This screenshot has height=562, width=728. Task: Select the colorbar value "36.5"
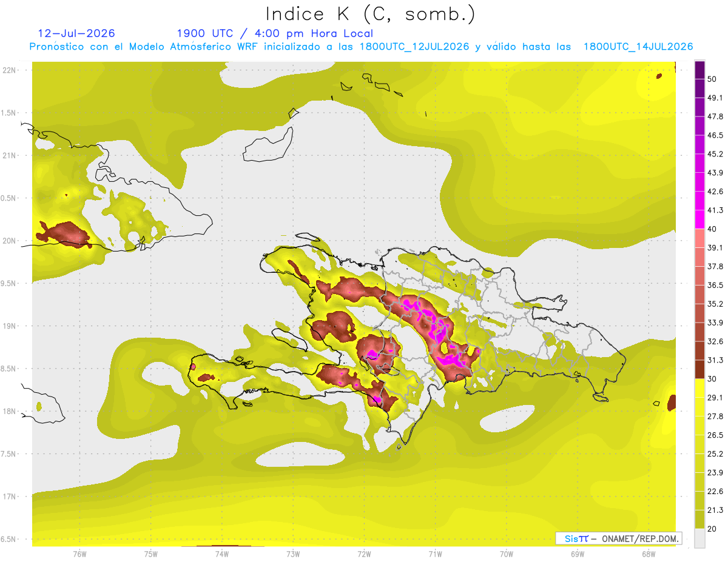tap(715, 285)
